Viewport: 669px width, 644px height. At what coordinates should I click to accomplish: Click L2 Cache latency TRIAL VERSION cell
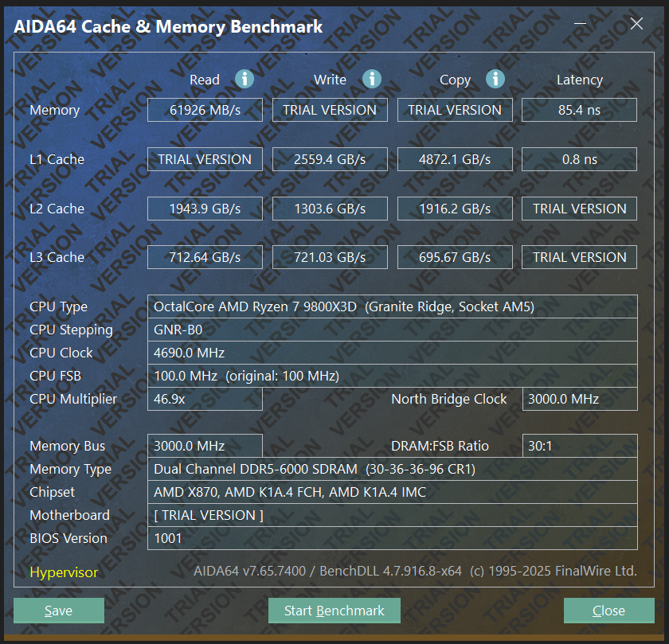pyautogui.click(x=579, y=209)
